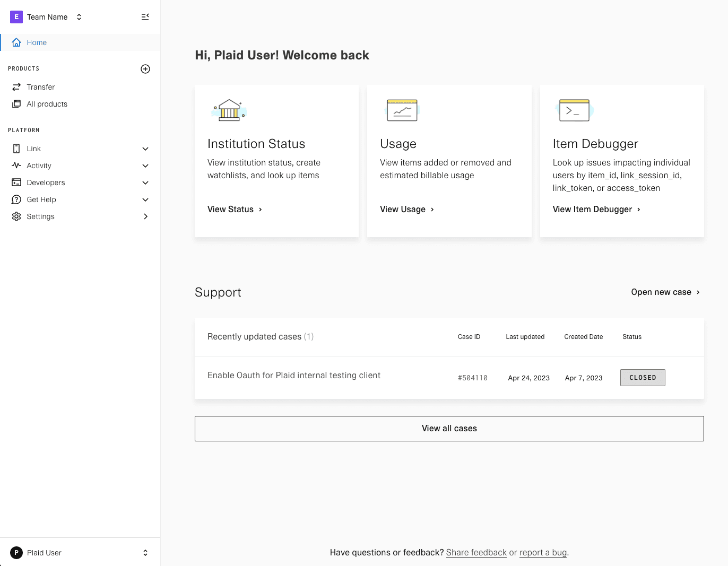
Task: Click the Item Debugger terminal icon
Action: coord(574,110)
